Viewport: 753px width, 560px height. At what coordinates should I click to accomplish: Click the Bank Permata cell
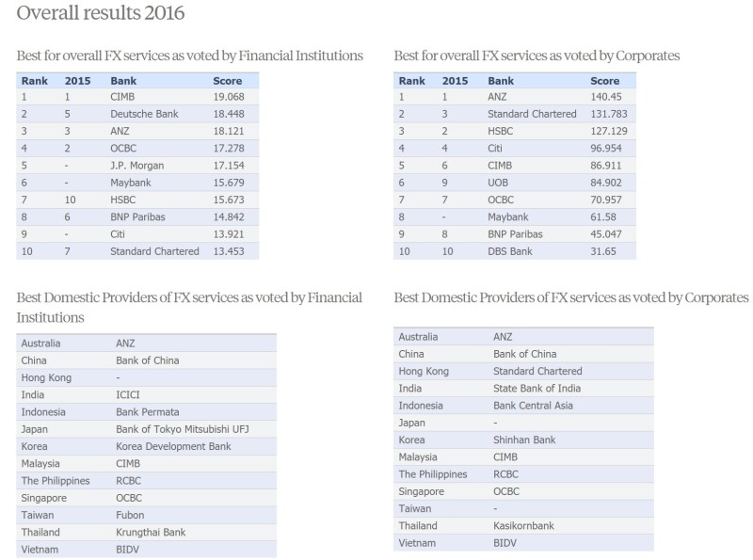pos(147,412)
